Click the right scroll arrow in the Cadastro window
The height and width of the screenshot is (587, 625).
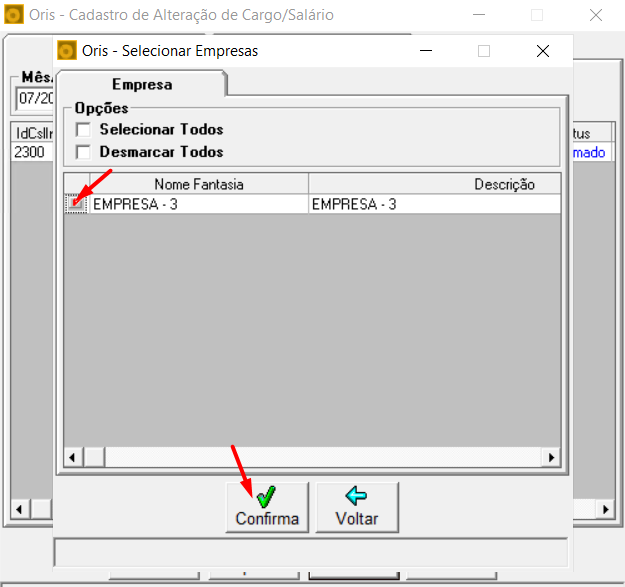605,509
